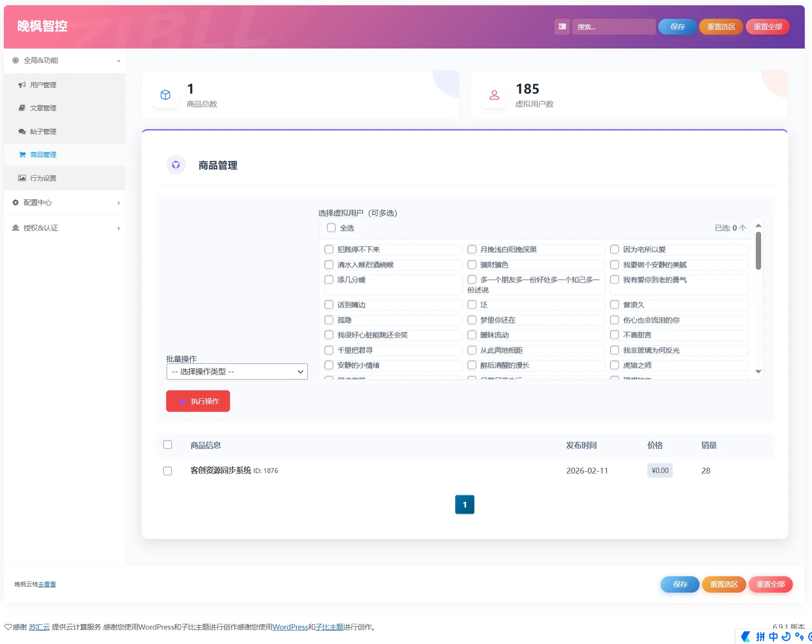Click the shopping cart icon for 商品管理

pyautogui.click(x=22, y=155)
